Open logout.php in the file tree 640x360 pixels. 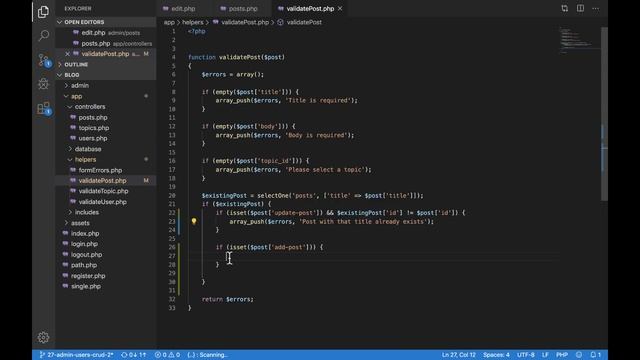105,255
